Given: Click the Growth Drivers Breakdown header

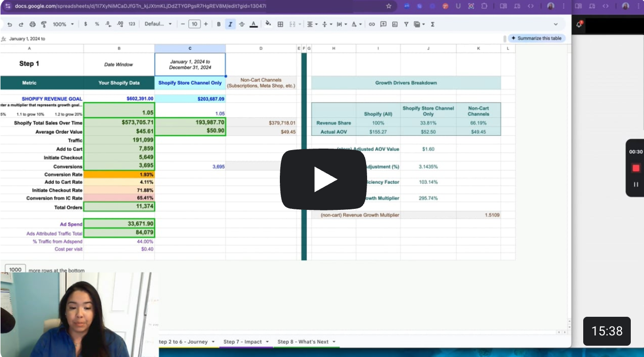Looking at the screenshot, I should [406, 83].
